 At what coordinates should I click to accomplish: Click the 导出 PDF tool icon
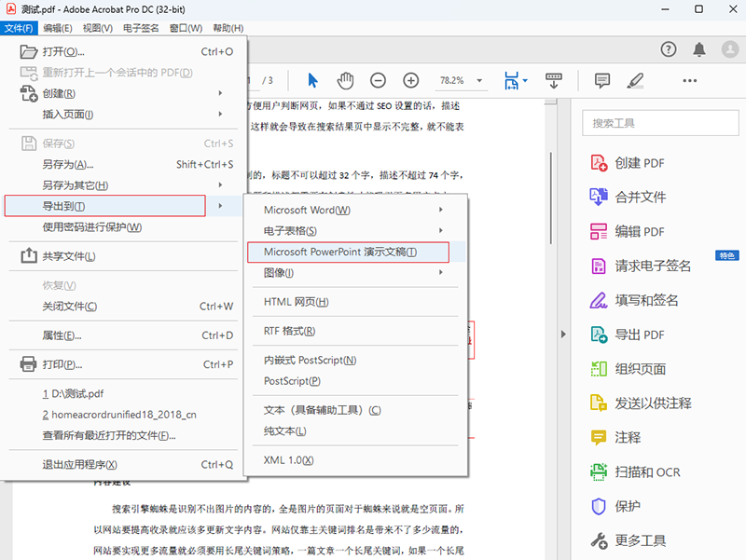tap(599, 335)
